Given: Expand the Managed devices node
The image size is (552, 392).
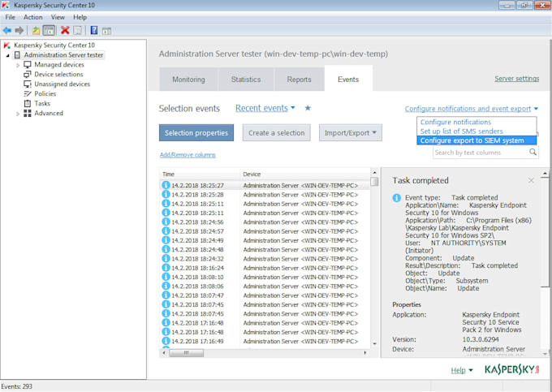Looking at the screenshot, I should click(18, 65).
